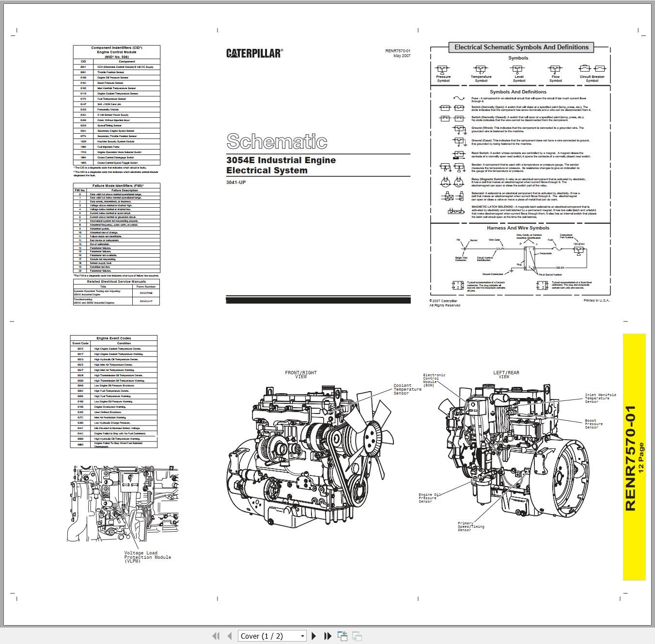This screenshot has width=655, height=644.
Task: Jump to the last page
Action: tap(327, 636)
